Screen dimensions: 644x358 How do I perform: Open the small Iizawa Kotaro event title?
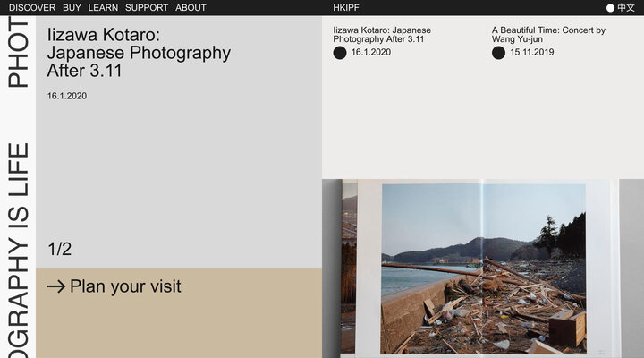(x=382, y=35)
